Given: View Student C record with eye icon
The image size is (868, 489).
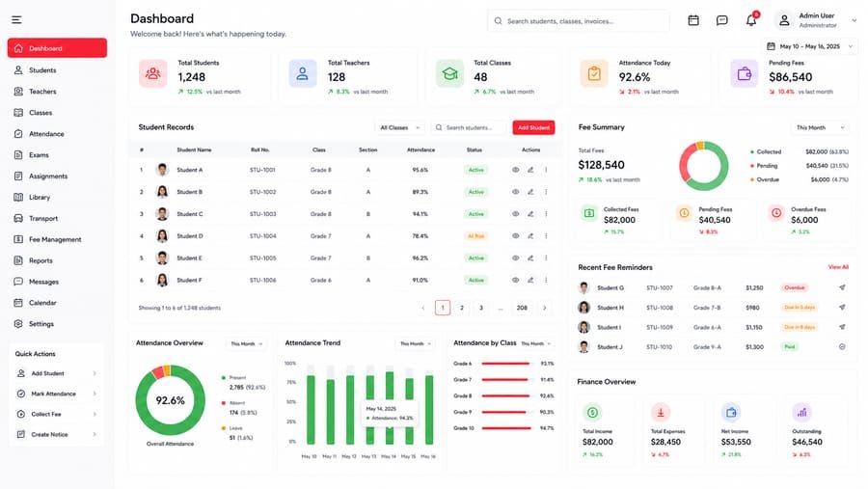Looking at the screenshot, I should pyautogui.click(x=515, y=214).
